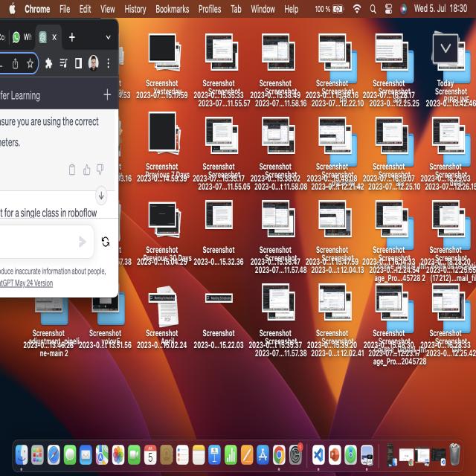The width and height of the screenshot is (476, 476).
Task: Open the Chrome Extensions puzzle icon
Action: point(49,63)
